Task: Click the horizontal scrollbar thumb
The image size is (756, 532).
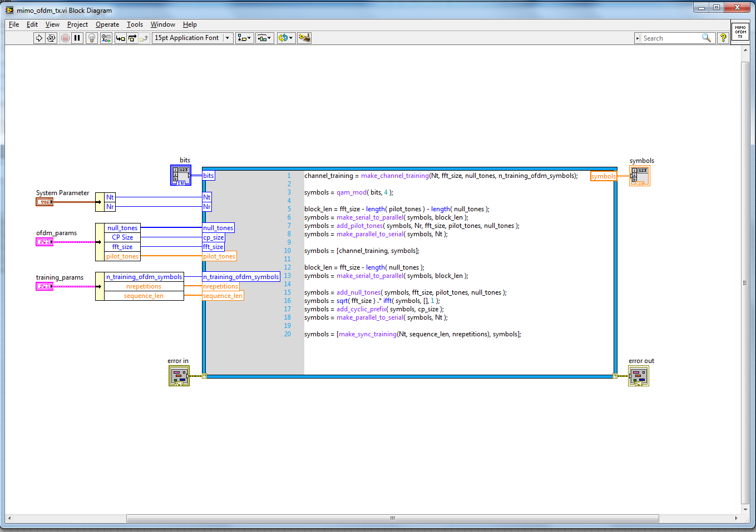Action: pyautogui.click(x=393, y=518)
